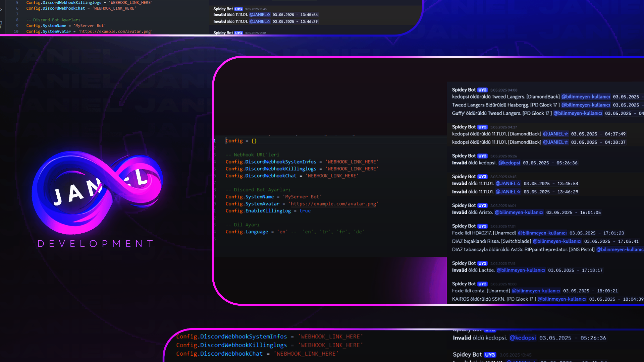This screenshot has width=644, height=362.
Task: Click Config.DiscordWebhookKillinglogs line in bottom panel
Action: 269,345
